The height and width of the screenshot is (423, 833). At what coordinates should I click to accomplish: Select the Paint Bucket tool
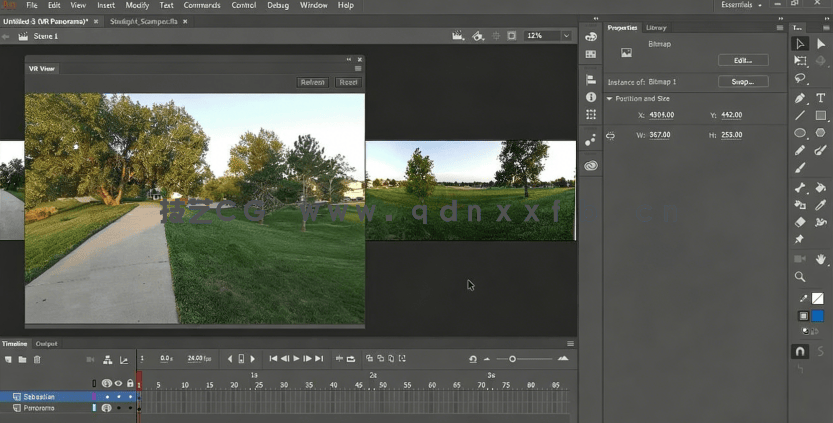(x=820, y=187)
